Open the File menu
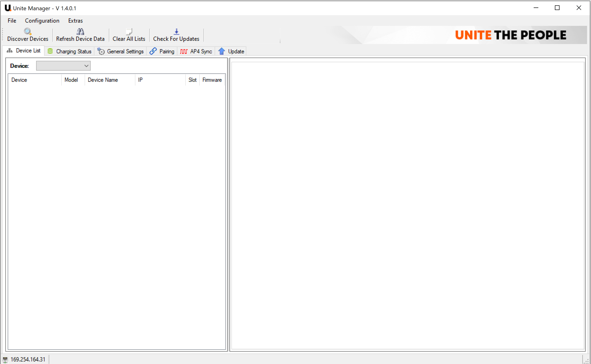This screenshot has width=591, height=364. tap(12, 21)
